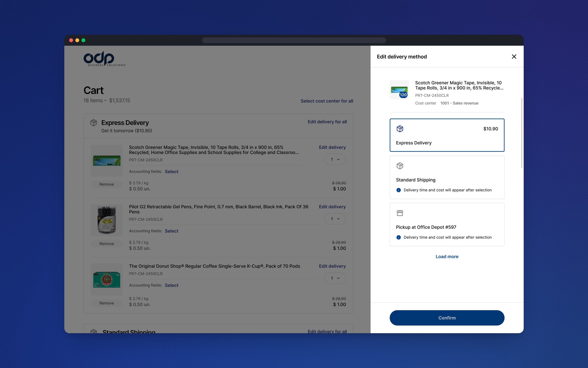
Task: Select accounting fields for Scotch Magic Tape
Action: pyautogui.click(x=171, y=172)
